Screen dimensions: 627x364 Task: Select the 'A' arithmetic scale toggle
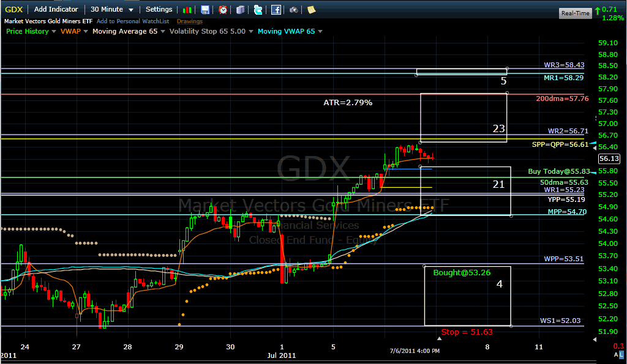[x=616, y=354]
